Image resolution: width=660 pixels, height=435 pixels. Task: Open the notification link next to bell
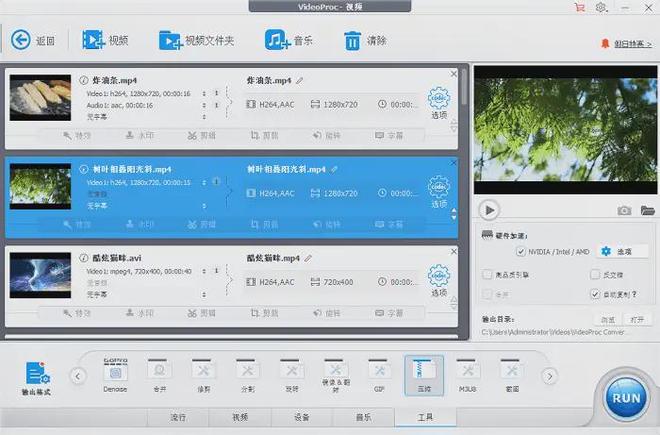(633, 44)
